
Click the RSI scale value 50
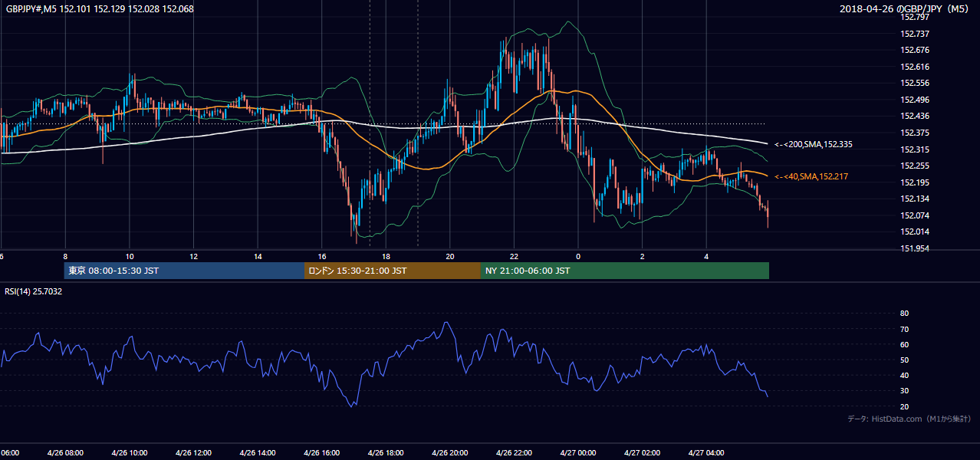pyautogui.click(x=905, y=360)
